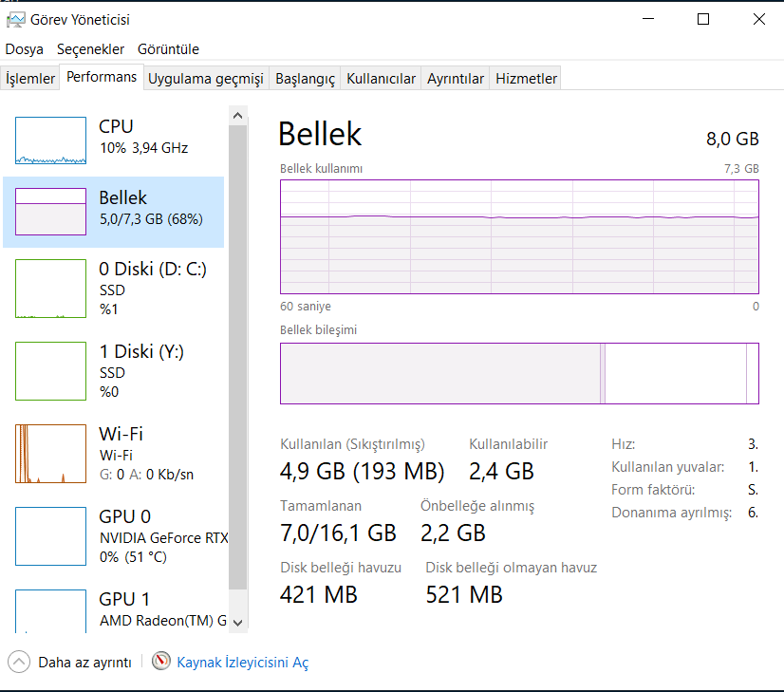Open the Wi-Fi network activity graph
The width and height of the screenshot is (784, 692).
pyautogui.click(x=50, y=454)
